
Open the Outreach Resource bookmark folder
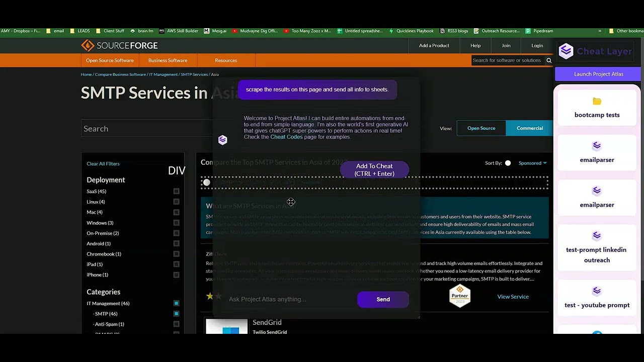point(497,31)
